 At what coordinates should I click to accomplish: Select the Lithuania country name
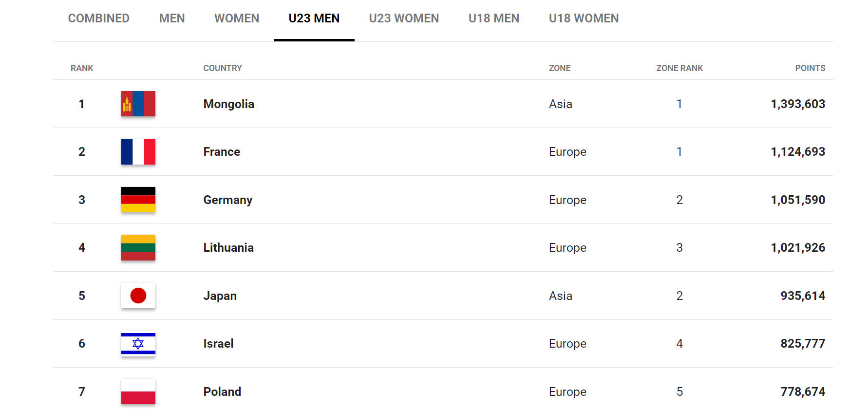228,248
